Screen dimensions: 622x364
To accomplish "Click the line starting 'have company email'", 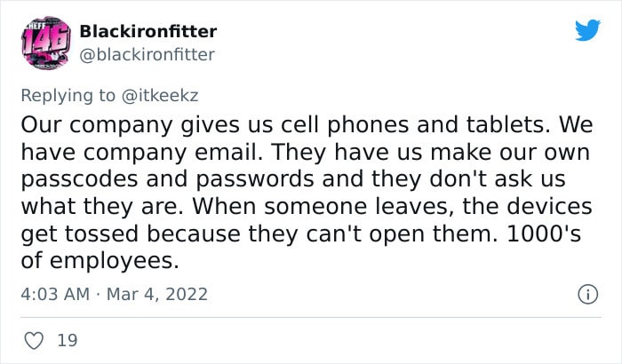I will [x=306, y=153].
